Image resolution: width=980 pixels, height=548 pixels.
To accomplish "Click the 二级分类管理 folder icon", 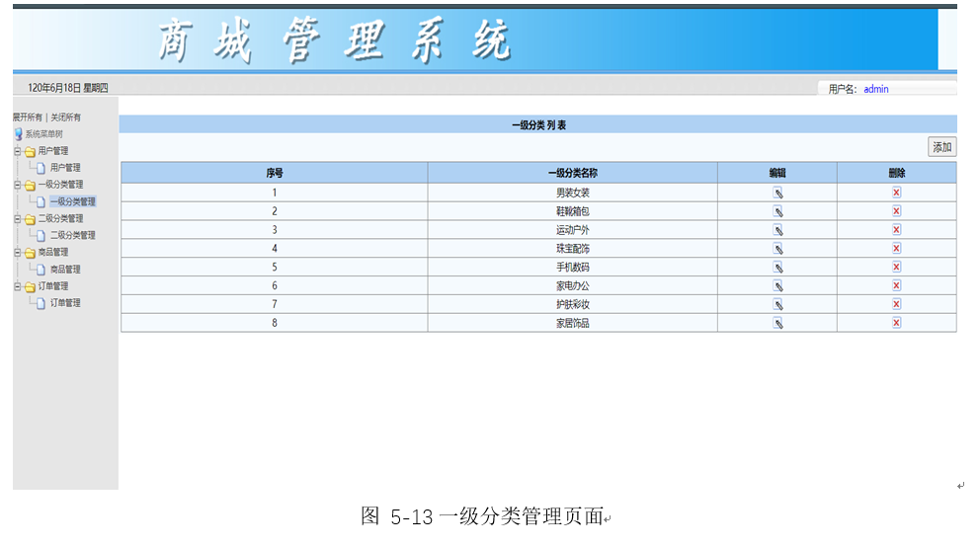I will pyautogui.click(x=30, y=218).
